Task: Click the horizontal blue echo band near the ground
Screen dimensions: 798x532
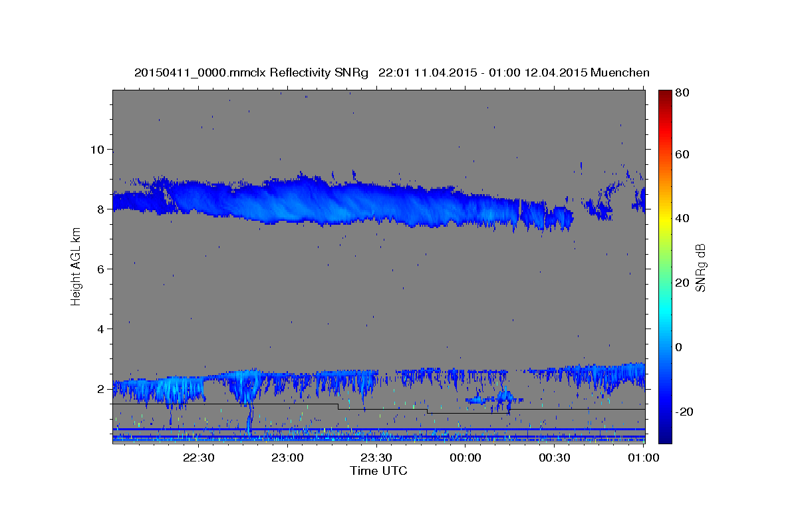Action: [x=378, y=430]
